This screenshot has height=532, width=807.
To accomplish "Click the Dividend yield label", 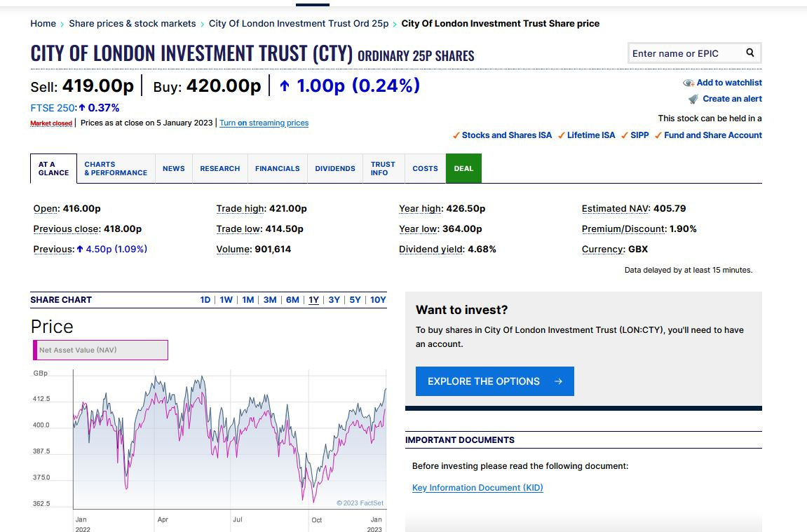I will pos(432,249).
